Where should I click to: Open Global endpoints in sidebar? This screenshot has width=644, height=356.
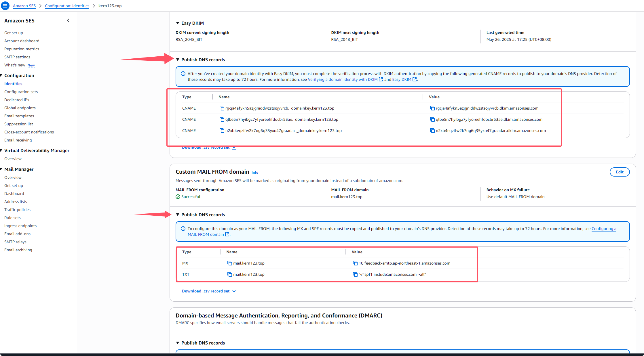(20, 108)
